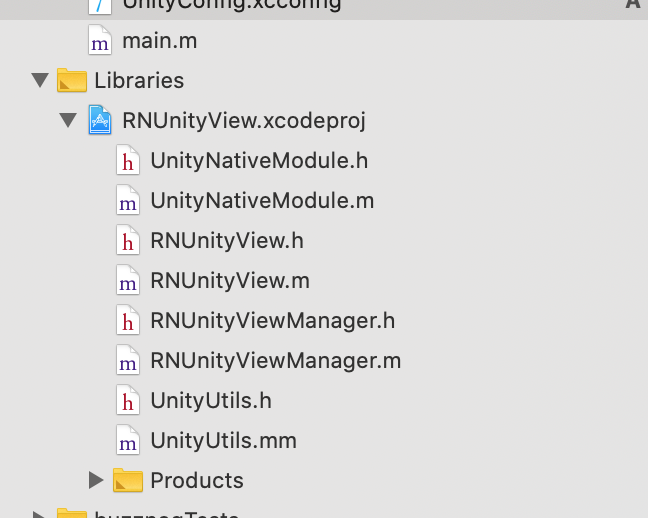
Task: Click the RNUnityView.m file icon
Action: coord(128,280)
